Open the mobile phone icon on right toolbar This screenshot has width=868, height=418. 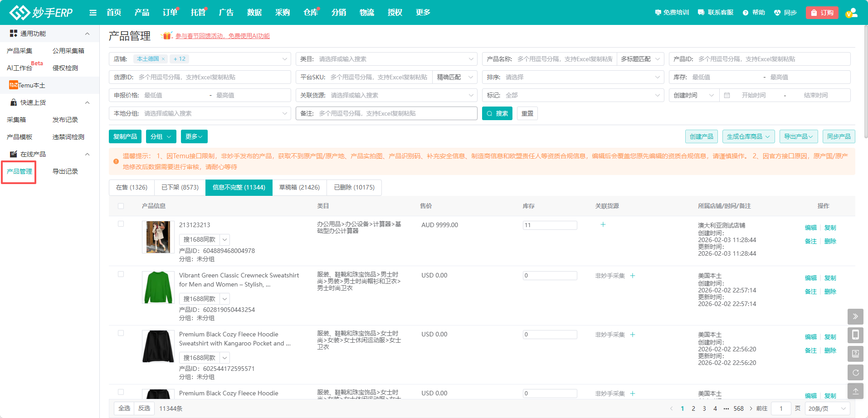[x=855, y=335]
